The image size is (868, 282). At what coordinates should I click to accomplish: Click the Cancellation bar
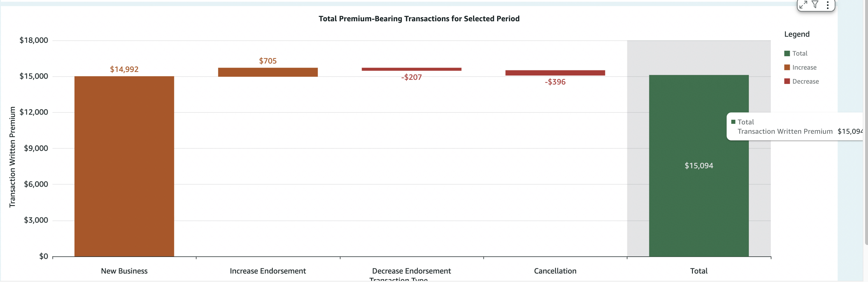(555, 73)
